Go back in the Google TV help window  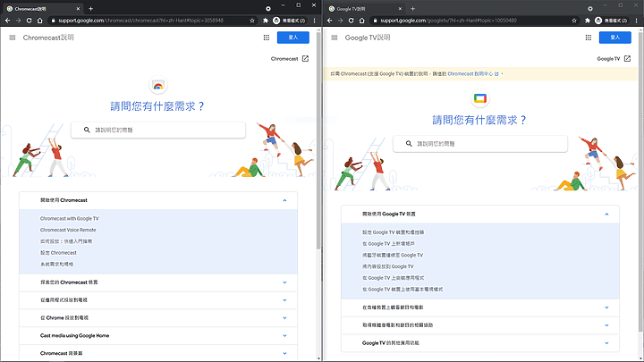(x=329, y=21)
